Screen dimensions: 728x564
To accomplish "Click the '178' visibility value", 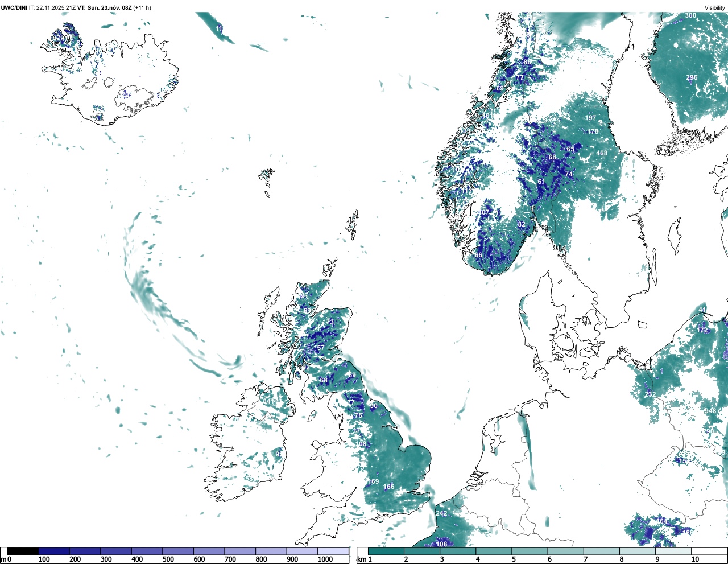I will point(593,131).
